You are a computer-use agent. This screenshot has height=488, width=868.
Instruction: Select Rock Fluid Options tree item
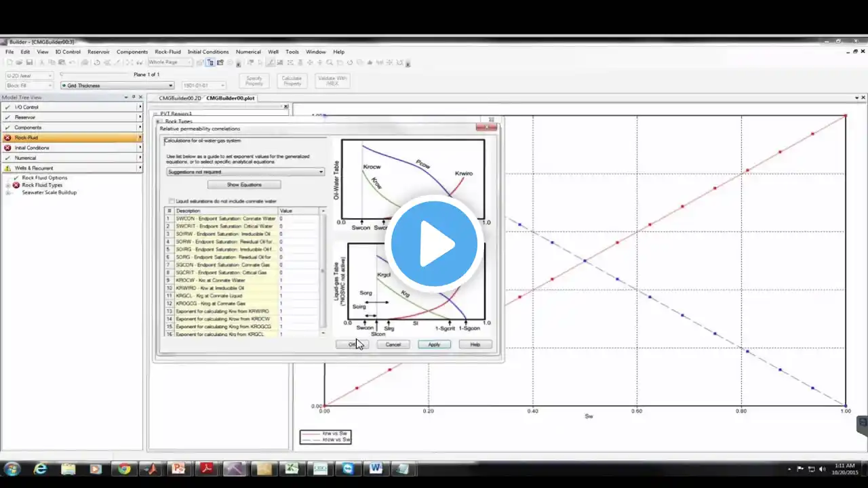(x=45, y=178)
